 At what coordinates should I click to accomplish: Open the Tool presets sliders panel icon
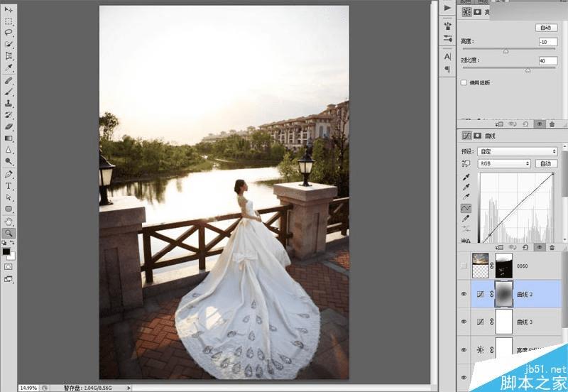coord(448,38)
